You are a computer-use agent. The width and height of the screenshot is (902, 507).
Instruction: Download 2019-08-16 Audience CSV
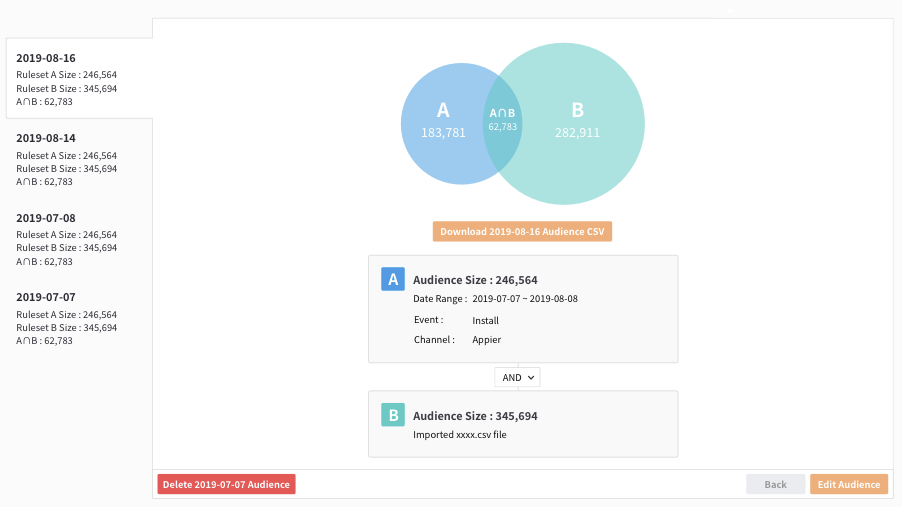pyautogui.click(x=522, y=231)
